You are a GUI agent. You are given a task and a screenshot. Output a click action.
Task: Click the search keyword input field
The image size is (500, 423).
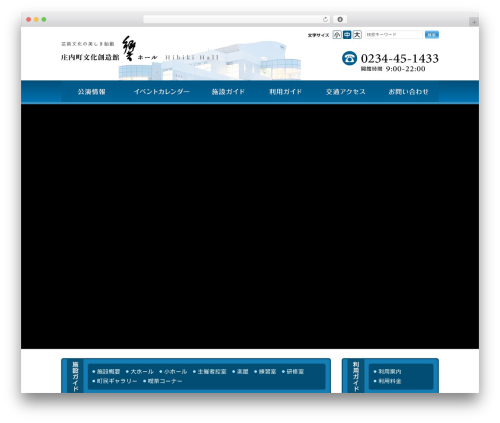pos(394,35)
